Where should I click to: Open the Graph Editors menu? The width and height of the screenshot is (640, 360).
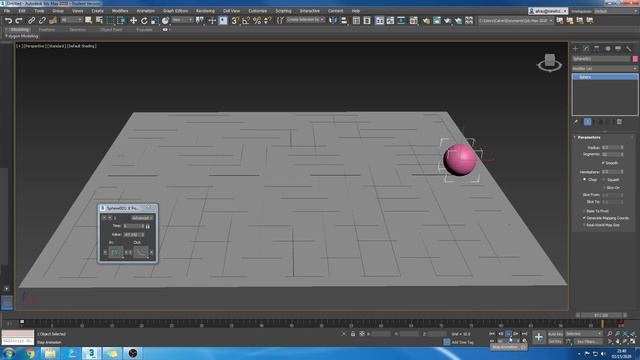pyautogui.click(x=176, y=11)
